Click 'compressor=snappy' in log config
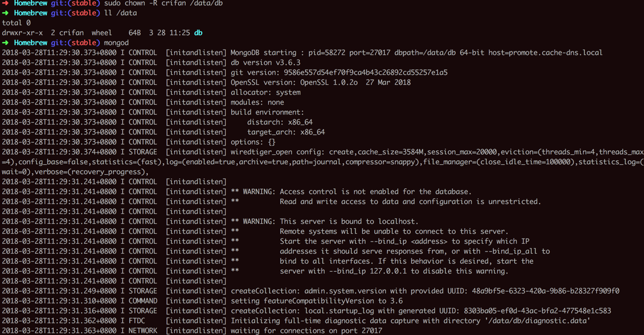This screenshot has height=335, width=644. pyautogui.click(x=380, y=162)
